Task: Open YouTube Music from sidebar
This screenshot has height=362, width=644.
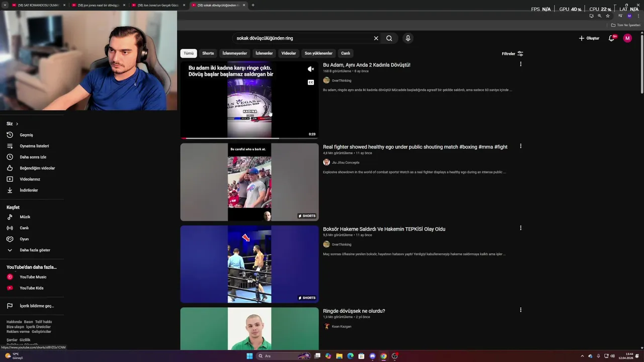Action: coord(32,277)
